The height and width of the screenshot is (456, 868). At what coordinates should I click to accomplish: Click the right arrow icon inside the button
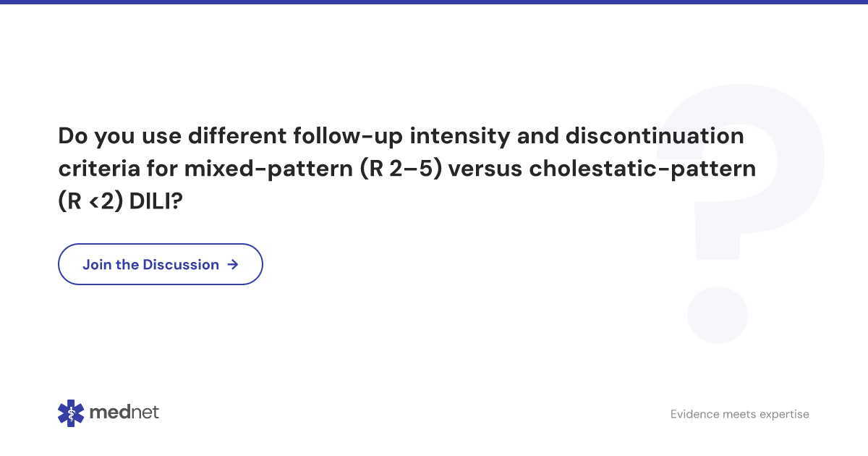pos(232,264)
